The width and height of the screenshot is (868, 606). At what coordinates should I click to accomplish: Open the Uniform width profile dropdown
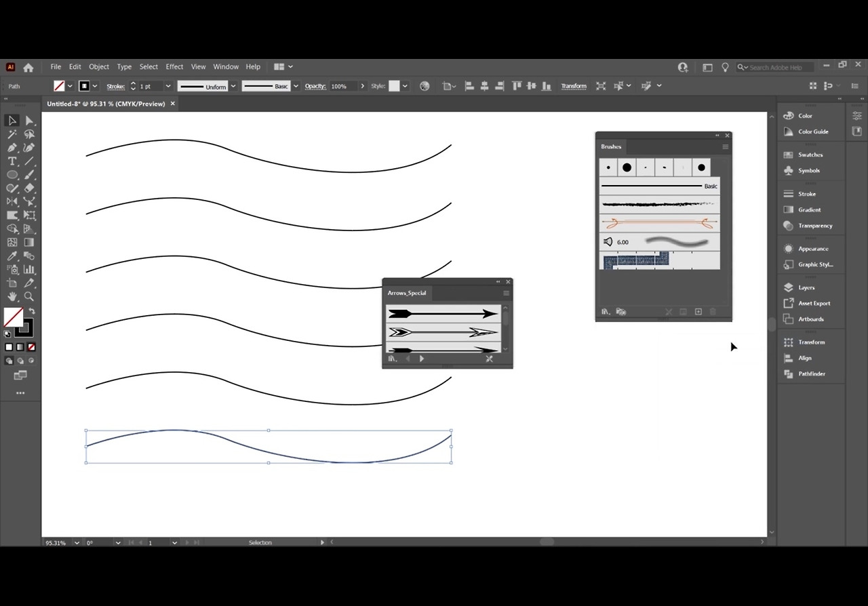(x=233, y=86)
